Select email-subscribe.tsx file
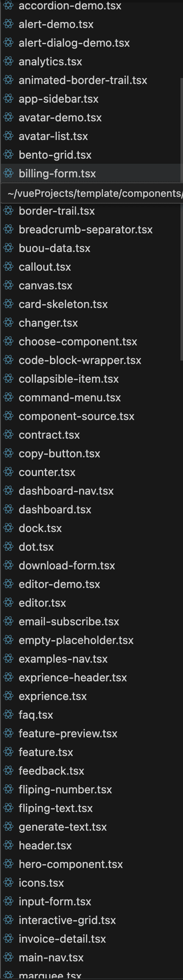The image size is (183, 980). tap(91, 622)
